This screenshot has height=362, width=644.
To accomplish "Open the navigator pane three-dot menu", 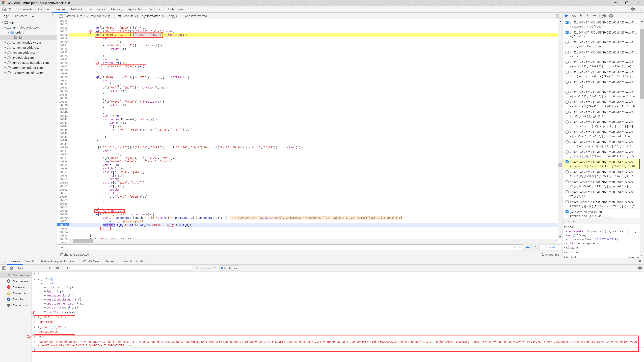I will (x=52, y=16).
